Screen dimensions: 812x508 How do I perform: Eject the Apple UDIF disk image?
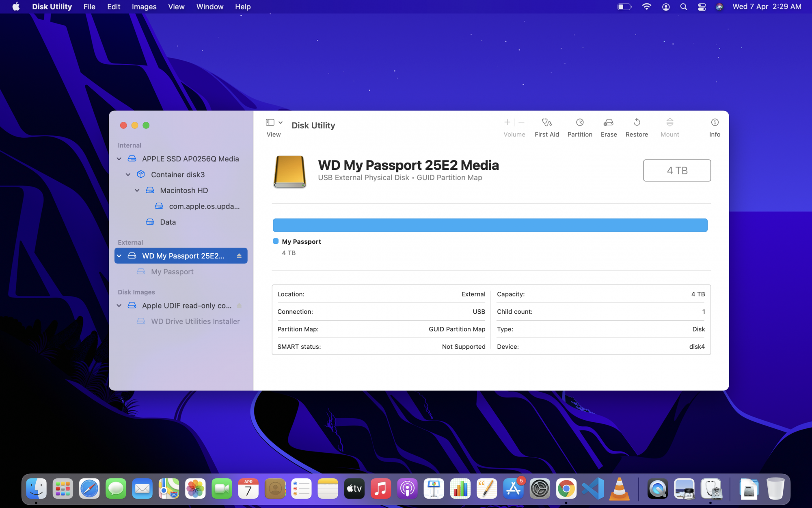(x=239, y=306)
